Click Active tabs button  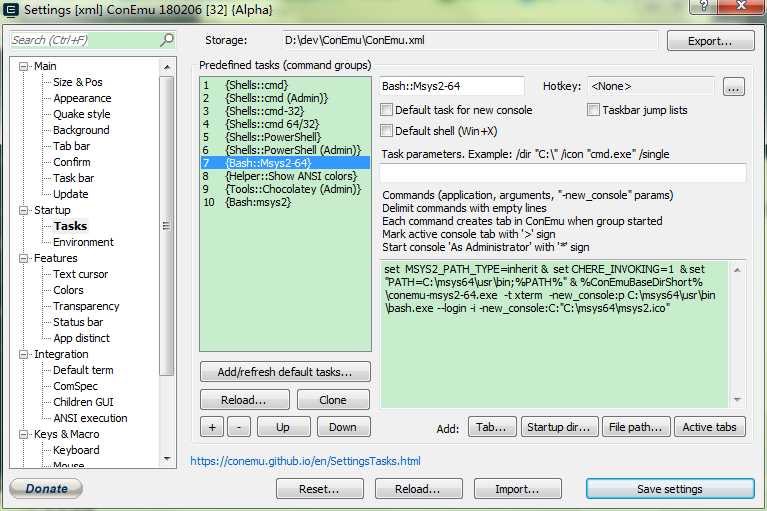pos(710,427)
